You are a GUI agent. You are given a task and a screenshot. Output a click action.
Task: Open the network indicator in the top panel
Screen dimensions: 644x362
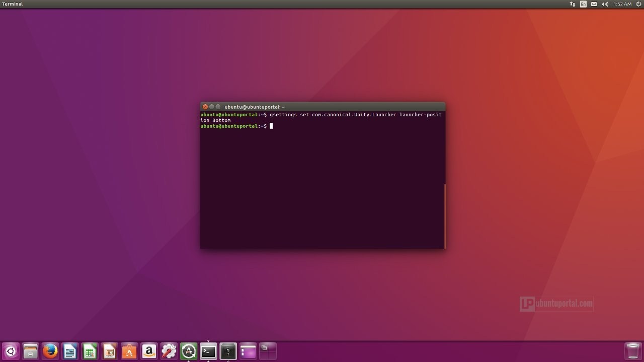click(572, 4)
